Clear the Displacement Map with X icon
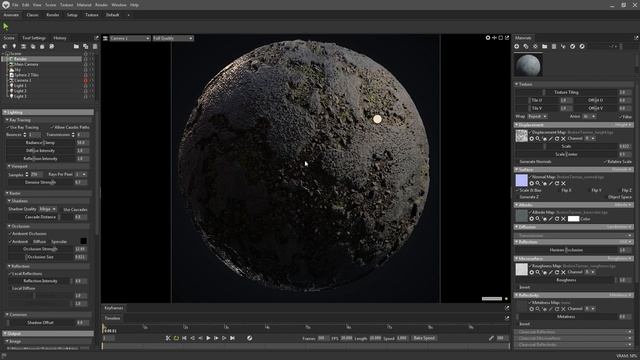Image resolution: width=640 pixels, height=360 pixels. tap(563, 139)
